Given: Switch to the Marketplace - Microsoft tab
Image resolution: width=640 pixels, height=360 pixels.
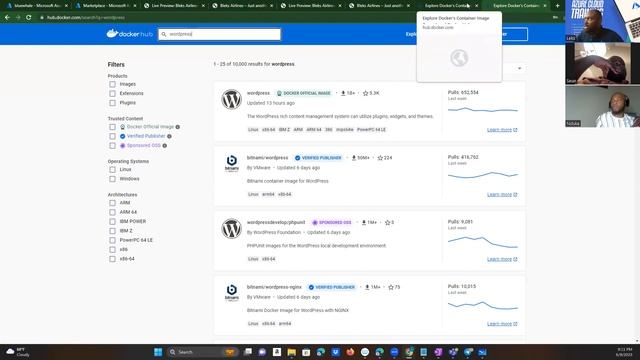Looking at the screenshot, I should pyautogui.click(x=105, y=6).
